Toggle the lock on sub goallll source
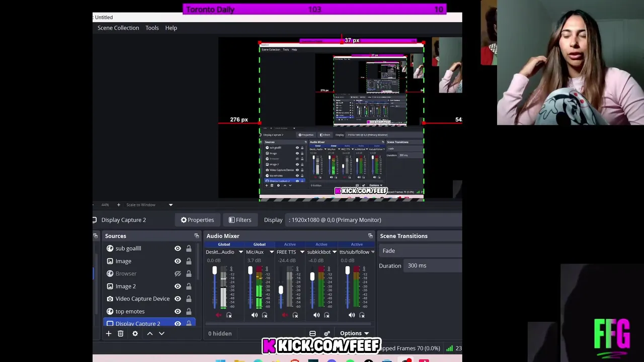The image size is (644, 362). pos(189,248)
